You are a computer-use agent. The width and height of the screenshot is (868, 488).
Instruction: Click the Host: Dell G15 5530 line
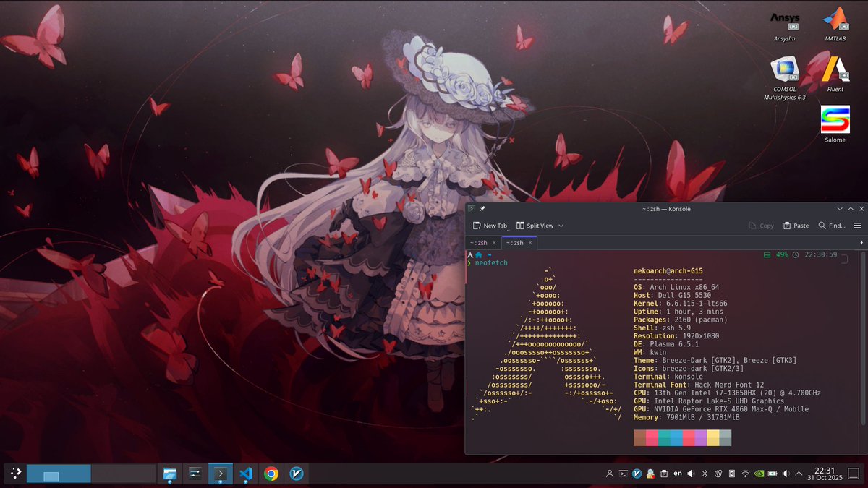click(674, 296)
